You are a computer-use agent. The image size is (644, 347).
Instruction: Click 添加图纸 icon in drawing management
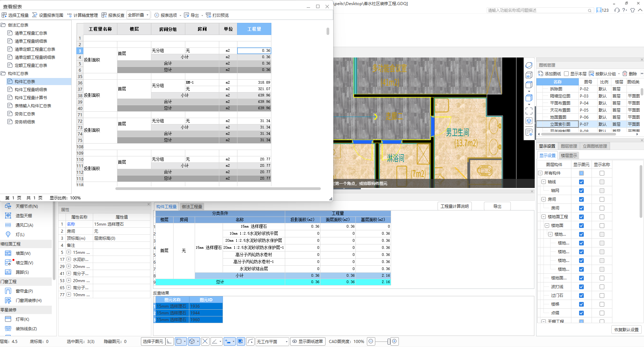(541, 74)
